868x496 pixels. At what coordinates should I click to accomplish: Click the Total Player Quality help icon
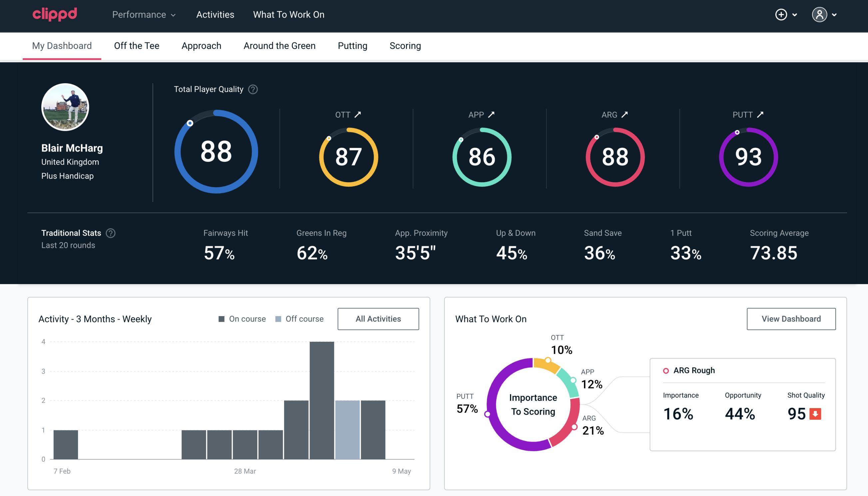point(252,89)
